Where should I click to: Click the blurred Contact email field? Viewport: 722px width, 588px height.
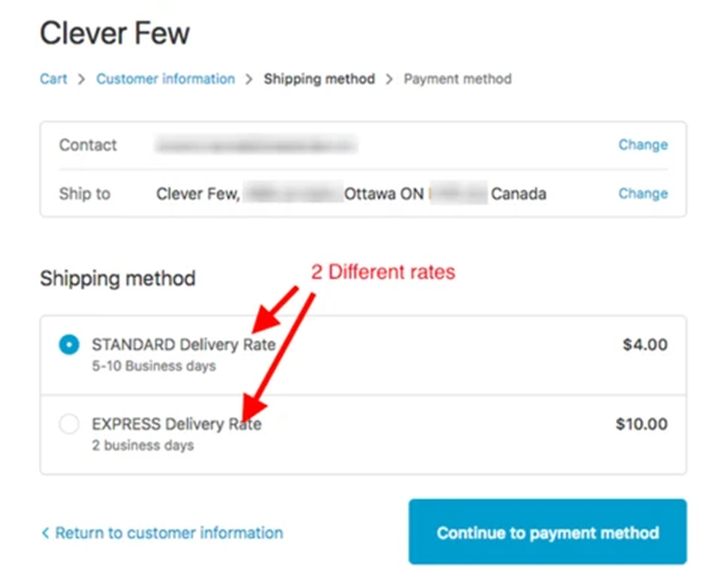256,145
